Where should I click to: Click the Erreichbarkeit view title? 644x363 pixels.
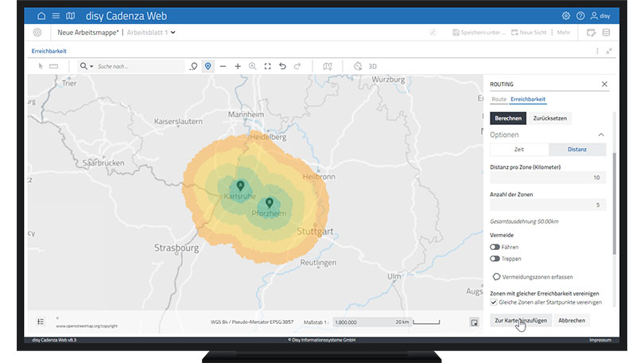point(48,51)
